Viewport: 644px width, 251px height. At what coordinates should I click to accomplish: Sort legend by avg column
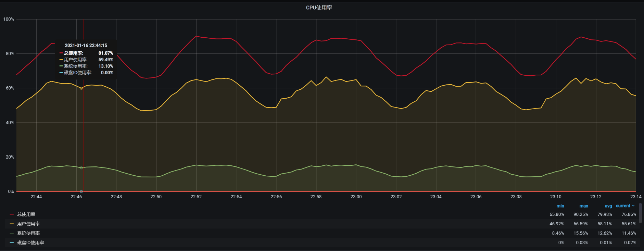click(x=608, y=206)
